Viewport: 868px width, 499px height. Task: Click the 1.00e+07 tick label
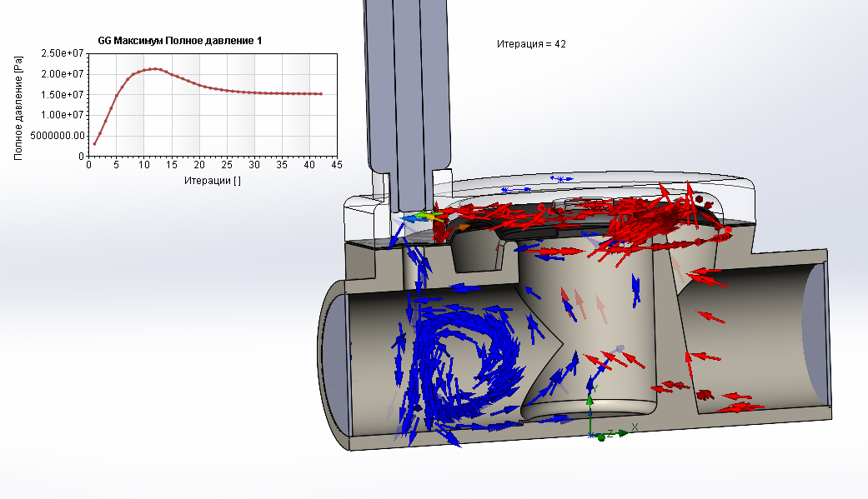[62, 115]
